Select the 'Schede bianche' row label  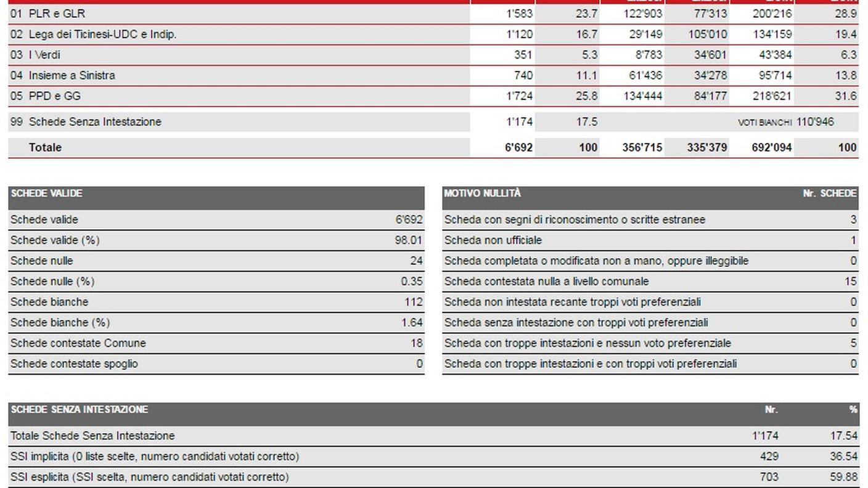49,302
